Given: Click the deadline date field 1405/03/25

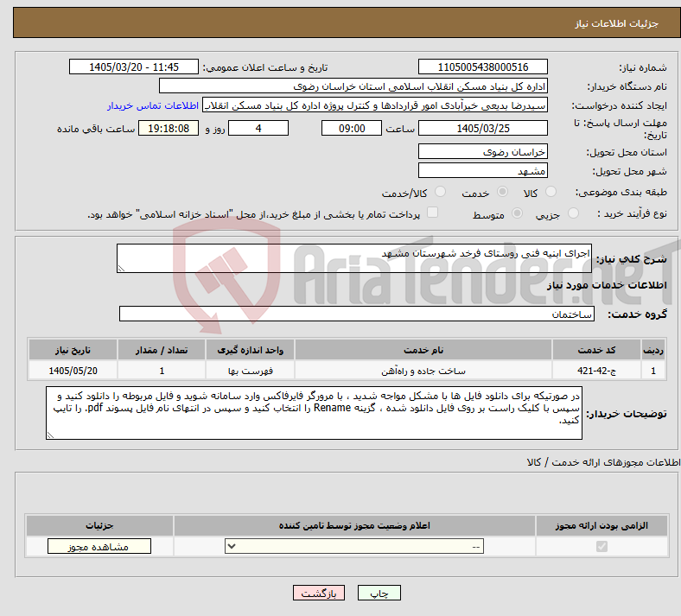Looking at the screenshot, I should tap(482, 128).
